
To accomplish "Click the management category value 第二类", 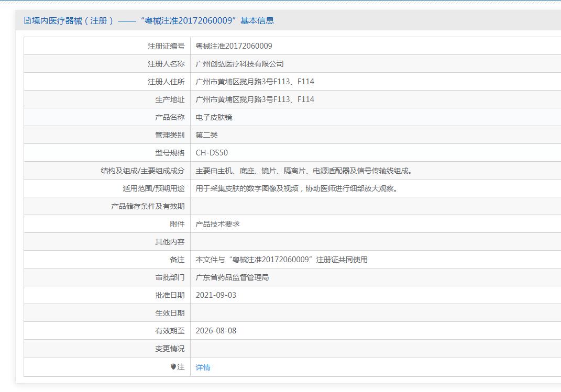I will 206,135.
